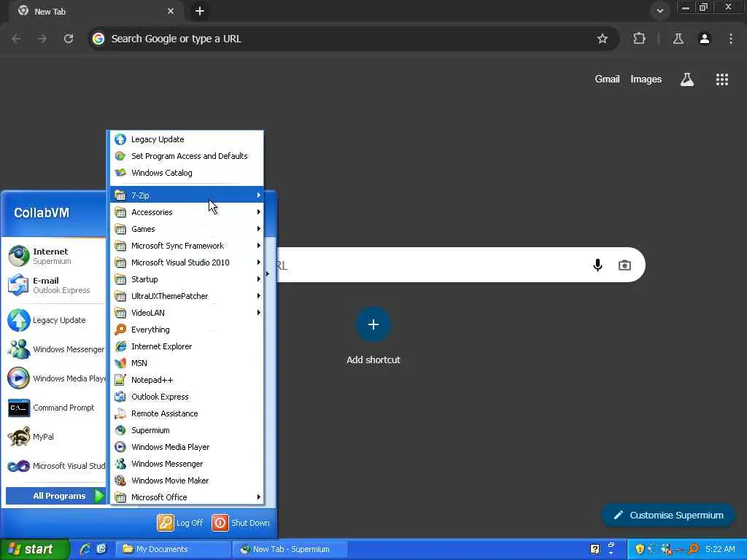Expand the Games folder
The width and height of the screenshot is (747, 560).
(187, 228)
